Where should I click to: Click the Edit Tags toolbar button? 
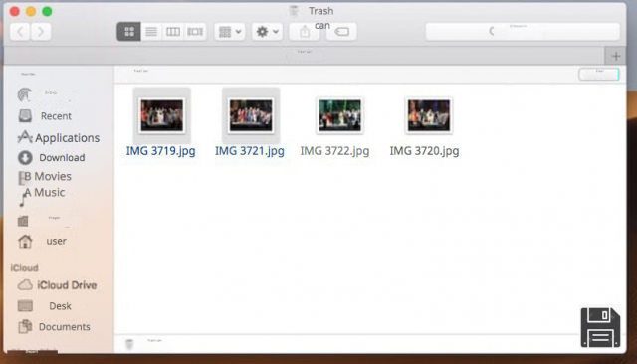(x=342, y=31)
